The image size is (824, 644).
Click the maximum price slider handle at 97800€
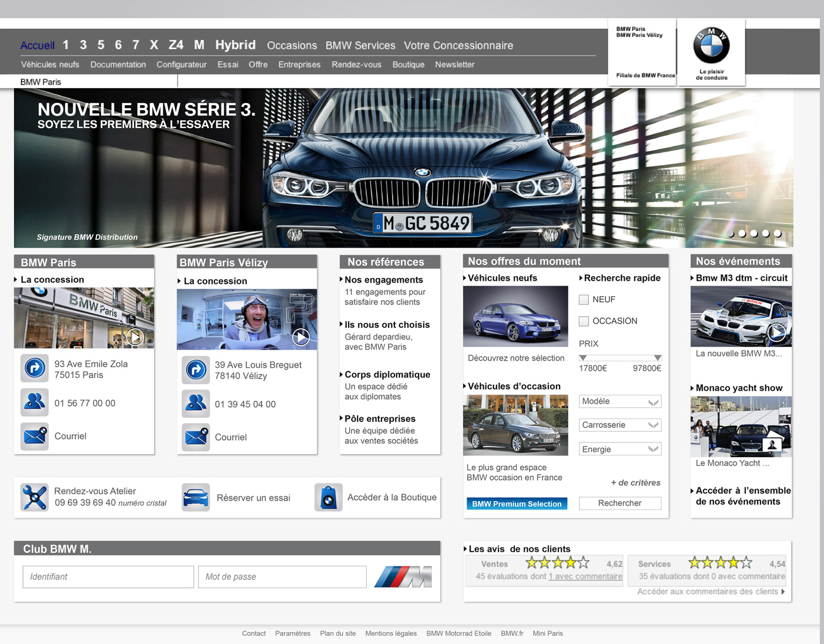point(658,358)
